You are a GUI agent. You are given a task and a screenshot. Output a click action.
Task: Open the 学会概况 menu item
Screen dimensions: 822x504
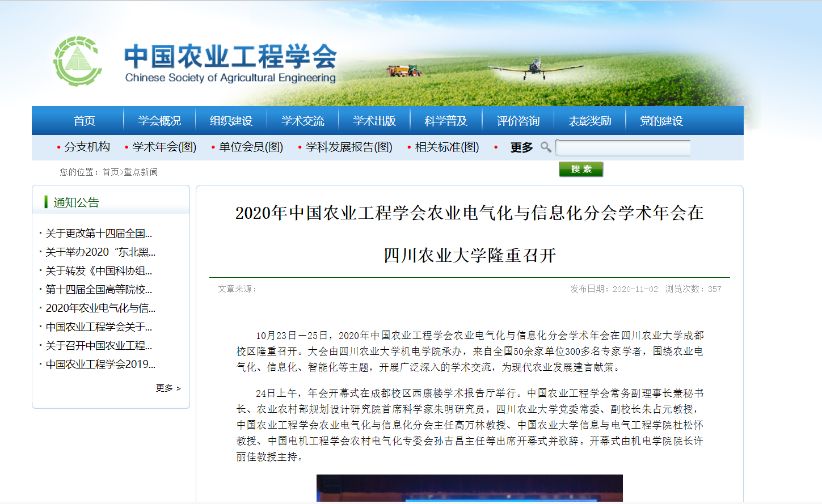(x=159, y=121)
